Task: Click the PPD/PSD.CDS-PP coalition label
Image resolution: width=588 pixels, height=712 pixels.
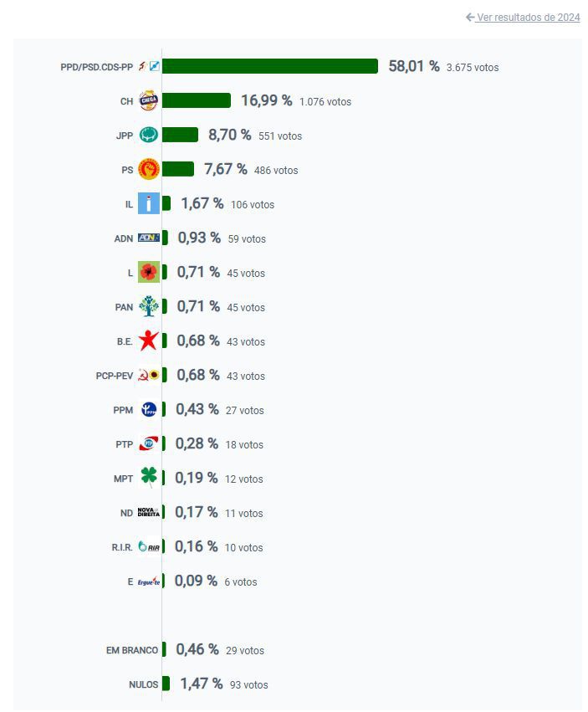Action: pyautogui.click(x=96, y=67)
